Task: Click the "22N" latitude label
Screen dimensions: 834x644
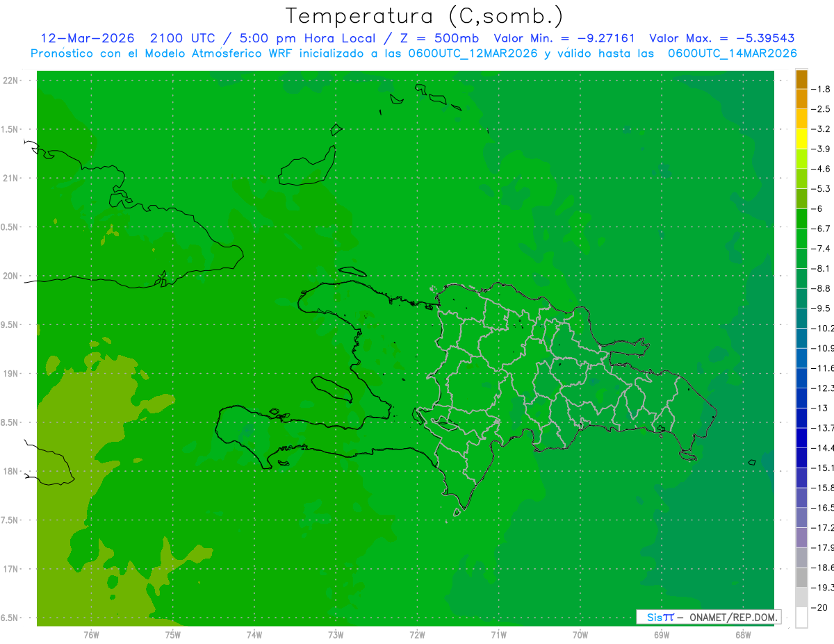Action: [11, 81]
